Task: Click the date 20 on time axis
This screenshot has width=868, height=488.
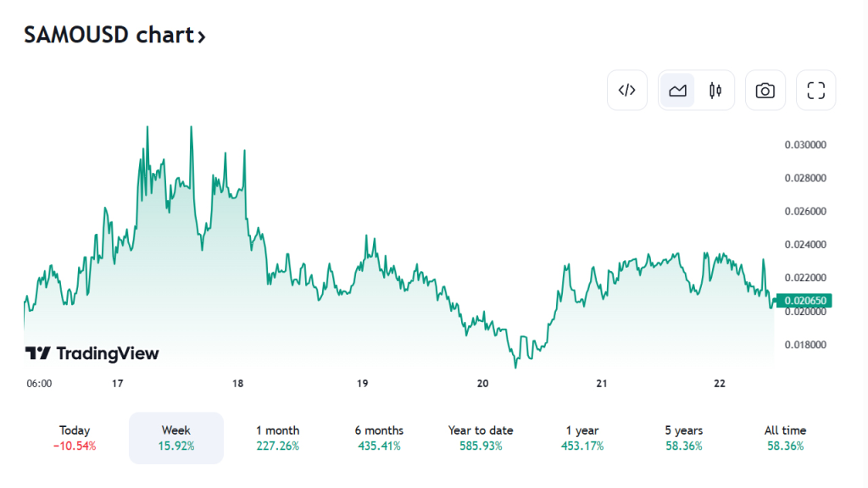Action: (482, 384)
